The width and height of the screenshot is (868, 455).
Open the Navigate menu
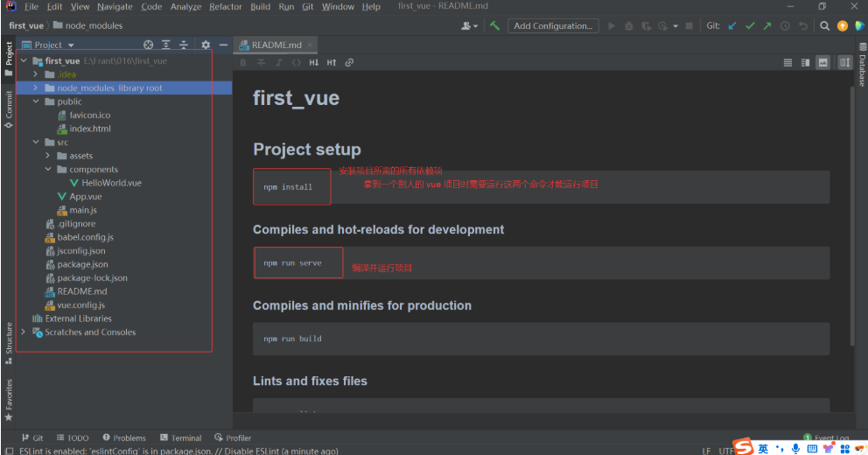(x=115, y=7)
